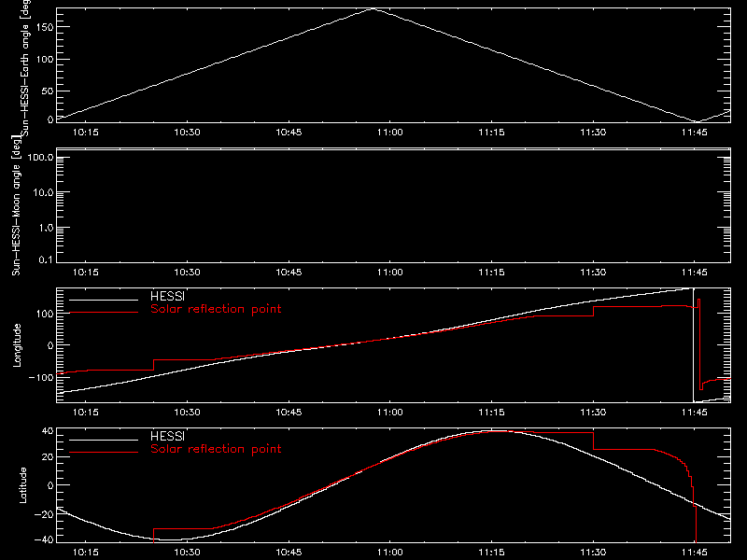Screen dimensions: 747x560
Task: Click Solar reflection point label in Longitude plot
Action: pos(216,309)
